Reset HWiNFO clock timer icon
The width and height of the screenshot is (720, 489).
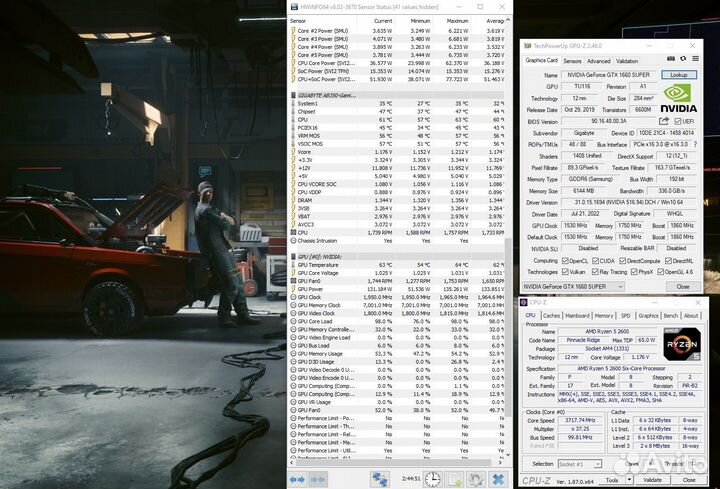click(432, 479)
